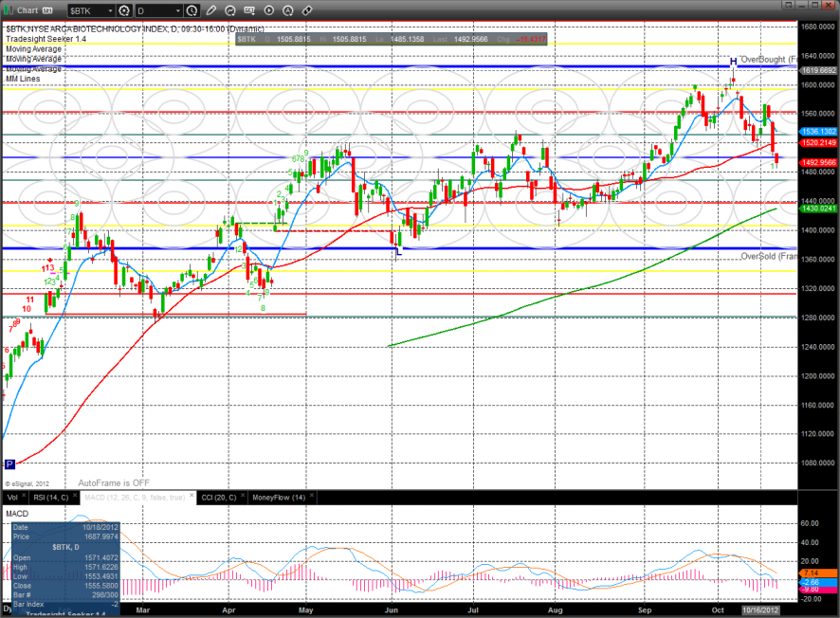Switch to the Vol tab
This screenshot has height=618, width=840.
tap(12, 497)
